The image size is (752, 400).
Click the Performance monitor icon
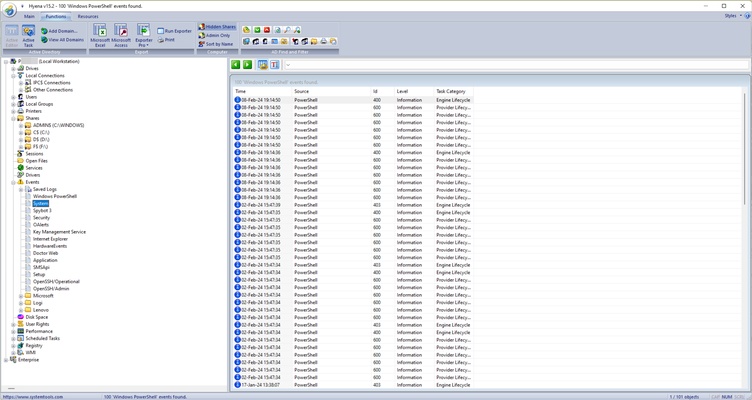pos(21,331)
